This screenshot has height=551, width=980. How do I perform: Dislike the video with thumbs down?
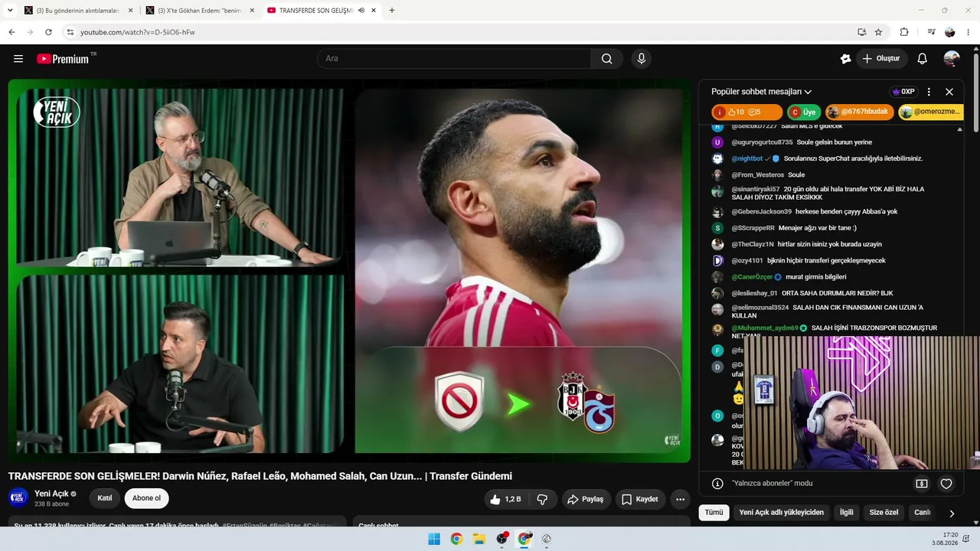coord(542,499)
